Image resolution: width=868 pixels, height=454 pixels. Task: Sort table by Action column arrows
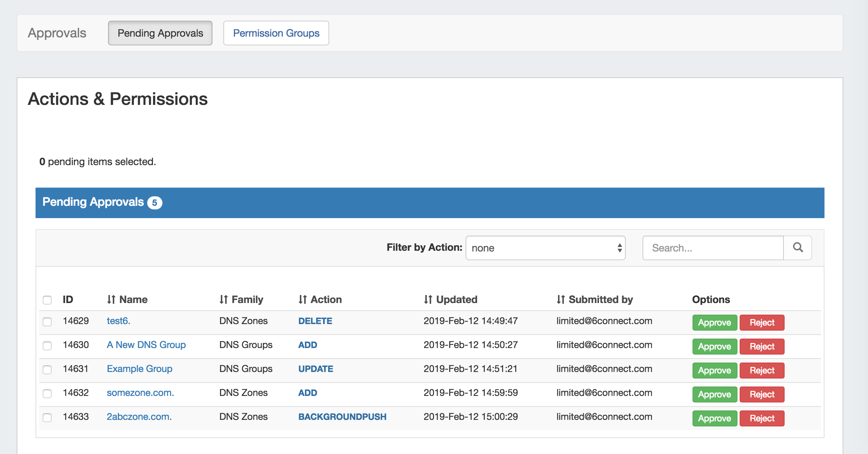coord(302,299)
